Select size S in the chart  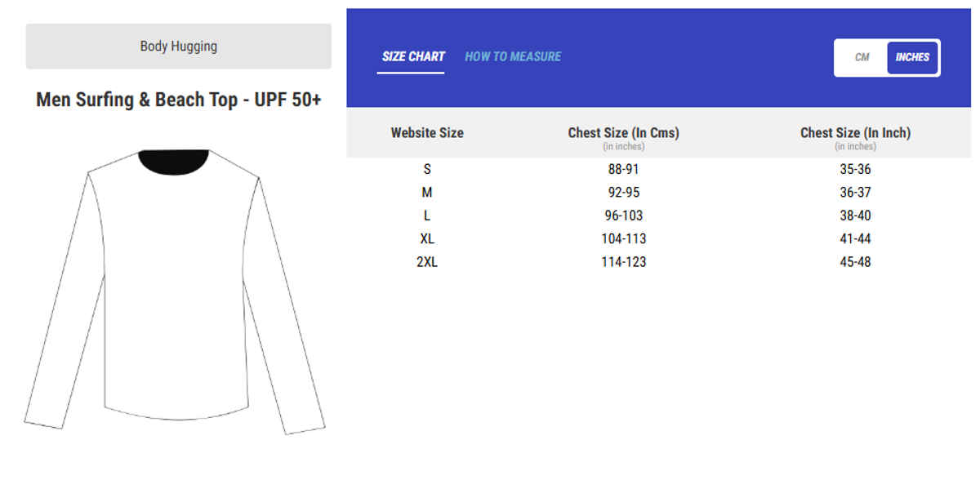tap(426, 170)
